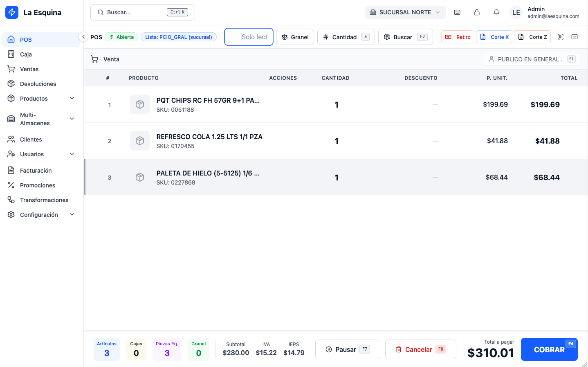Click the Artículos counter card
This screenshot has height=367, width=588.
point(107,349)
